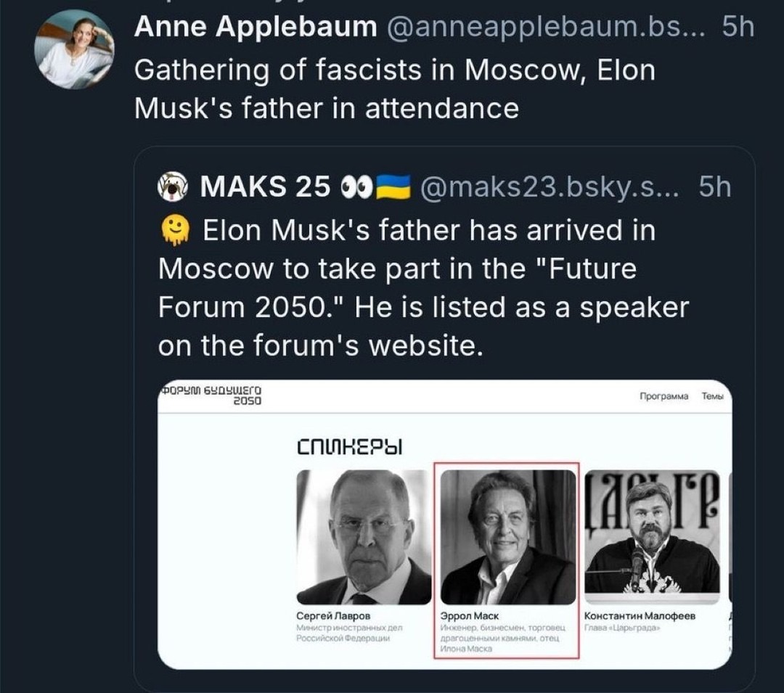Open the Программа menu item
The image size is (784, 693).
click(663, 397)
